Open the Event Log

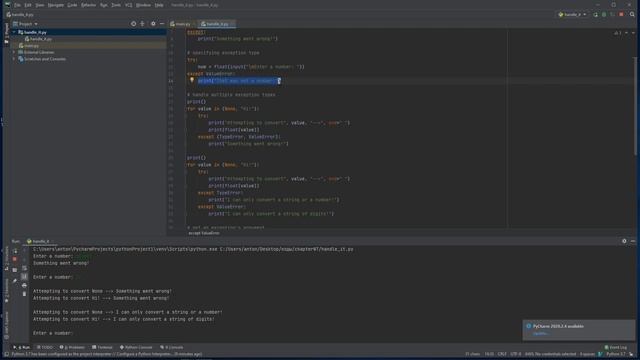click(x=616, y=347)
